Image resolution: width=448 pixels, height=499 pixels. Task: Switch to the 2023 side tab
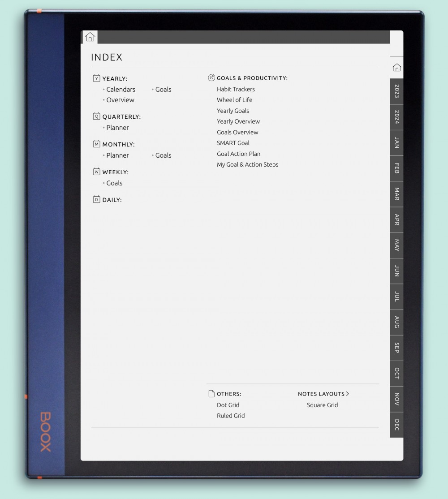(x=396, y=91)
